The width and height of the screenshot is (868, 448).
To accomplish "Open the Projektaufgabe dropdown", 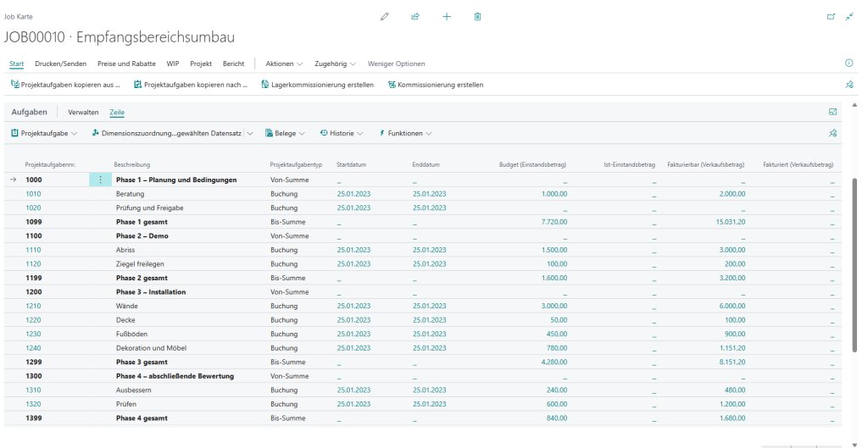I will 44,133.
